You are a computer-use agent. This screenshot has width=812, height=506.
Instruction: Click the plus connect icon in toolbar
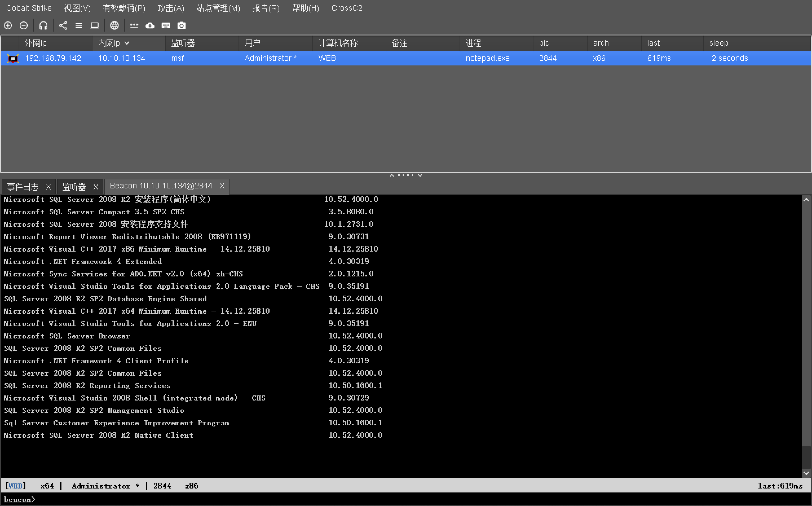(x=8, y=25)
